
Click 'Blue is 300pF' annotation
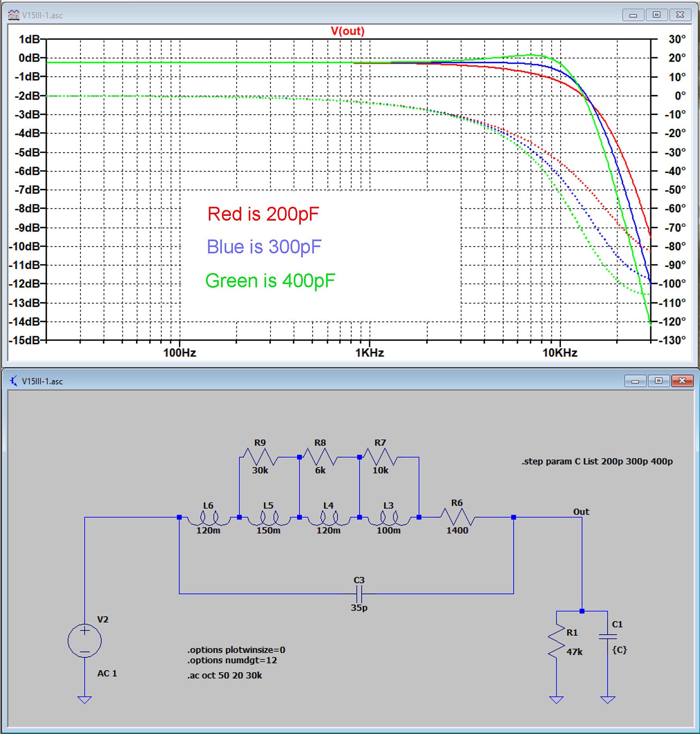(264, 247)
